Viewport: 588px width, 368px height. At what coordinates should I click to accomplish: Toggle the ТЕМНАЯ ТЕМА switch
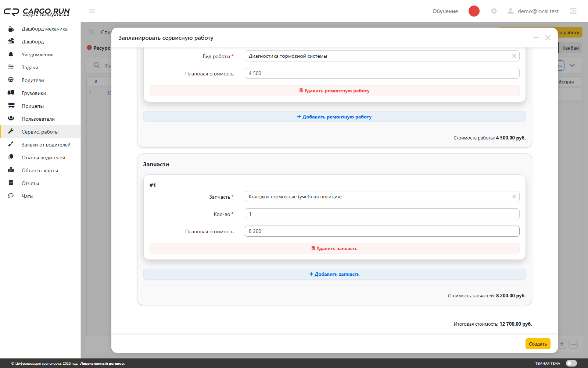(571, 363)
